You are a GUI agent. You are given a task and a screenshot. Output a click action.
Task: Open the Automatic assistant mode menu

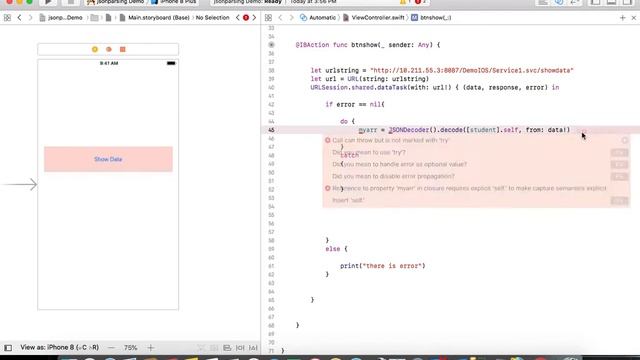coord(318,18)
